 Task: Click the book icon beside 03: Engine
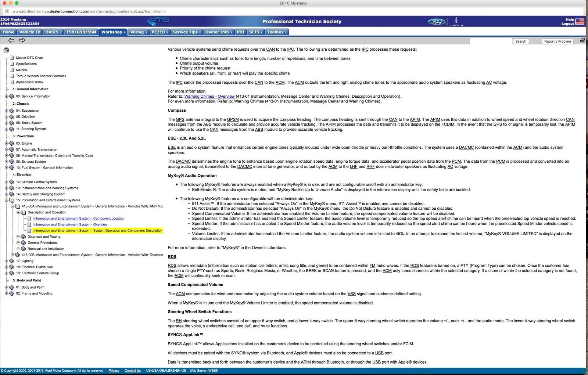pyautogui.click(x=12, y=143)
